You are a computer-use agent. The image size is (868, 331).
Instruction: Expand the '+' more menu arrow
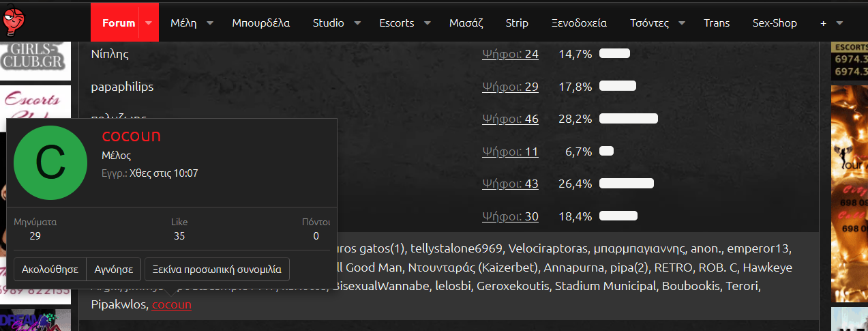point(839,23)
